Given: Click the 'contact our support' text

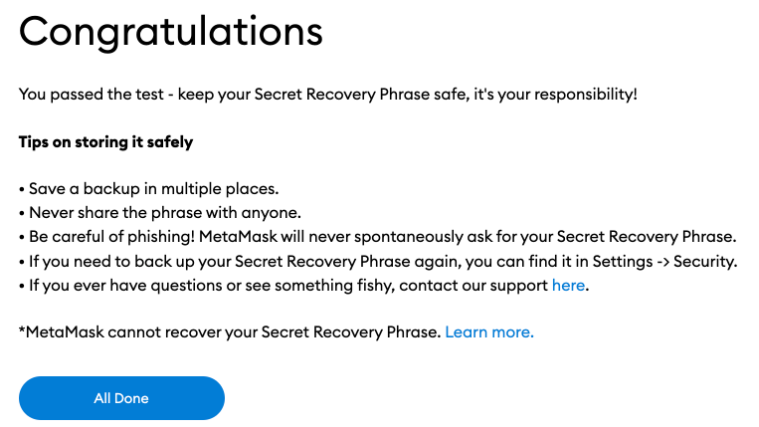Looking at the screenshot, I should (x=480, y=286).
